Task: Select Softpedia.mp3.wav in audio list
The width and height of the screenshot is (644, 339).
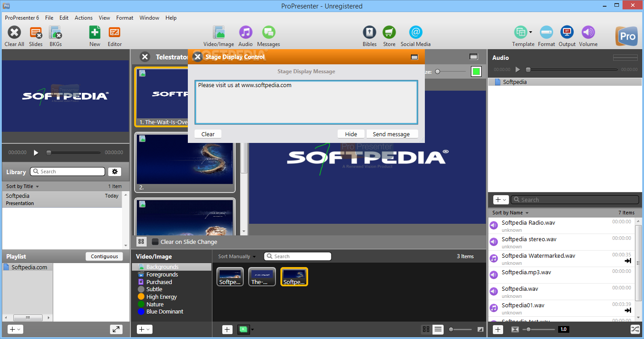Action: (561, 275)
